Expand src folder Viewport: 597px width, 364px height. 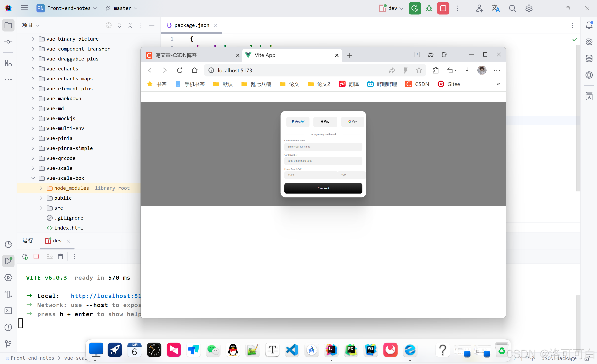(x=41, y=208)
